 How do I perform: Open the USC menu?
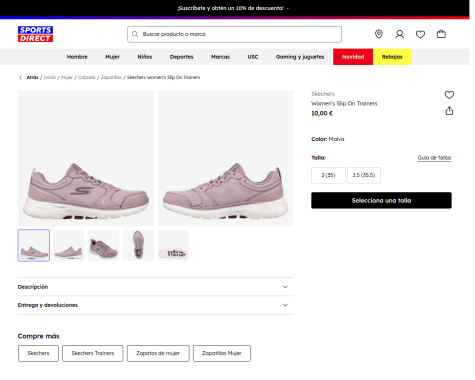point(253,57)
